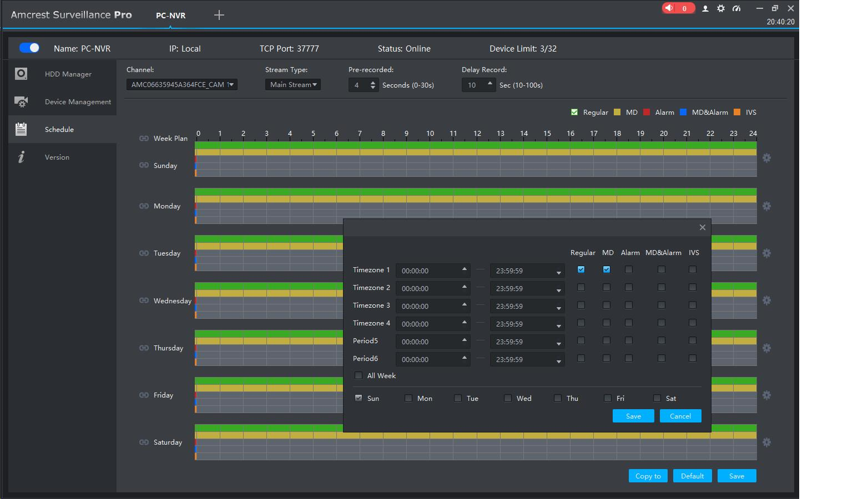
Task: Enable the All Week checkbox
Action: [x=359, y=375]
